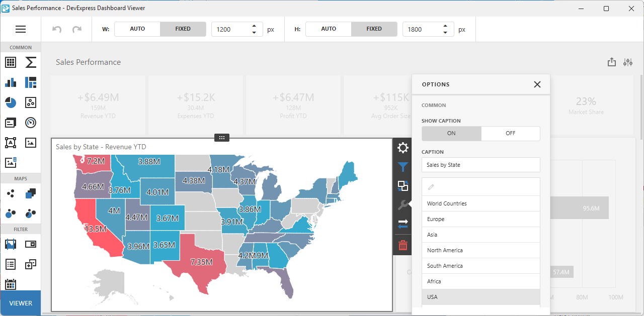The width and height of the screenshot is (644, 316).
Task: Select the Choropleth Map tool under MAPS
Action: (x=30, y=193)
